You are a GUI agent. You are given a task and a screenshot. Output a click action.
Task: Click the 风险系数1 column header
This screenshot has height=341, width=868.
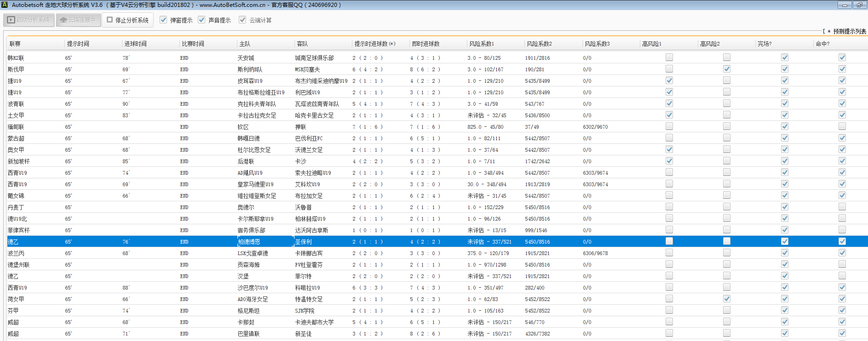pyautogui.click(x=481, y=44)
